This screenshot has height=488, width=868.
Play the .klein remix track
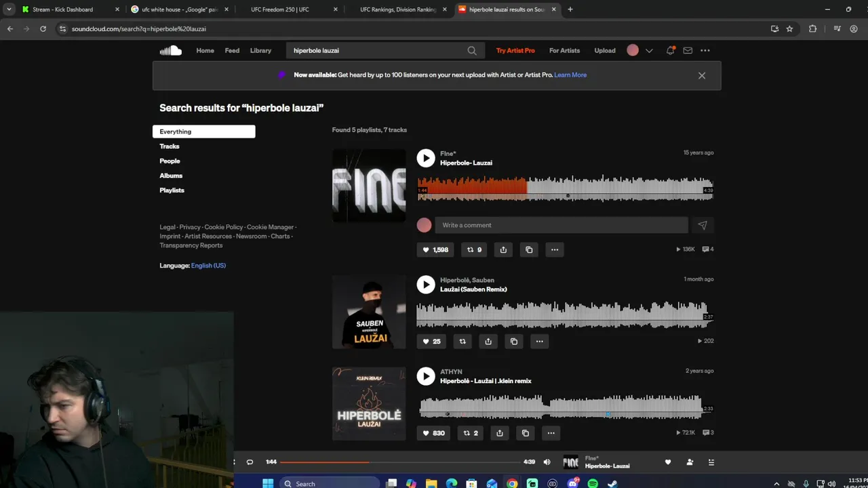click(425, 376)
